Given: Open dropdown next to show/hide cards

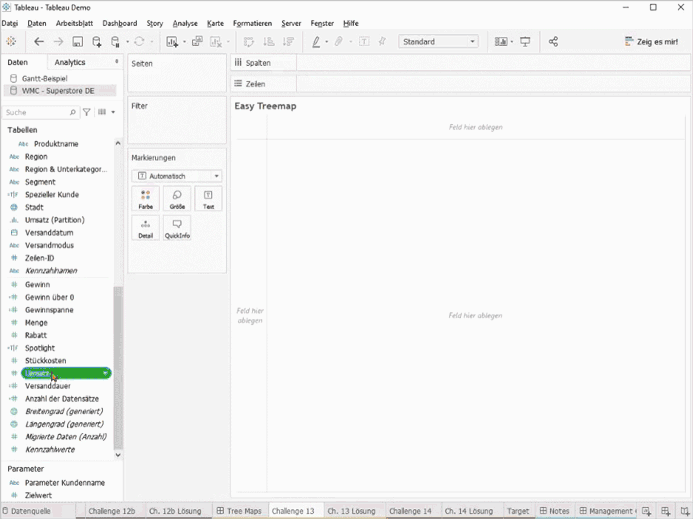Looking at the screenshot, I should [512, 42].
